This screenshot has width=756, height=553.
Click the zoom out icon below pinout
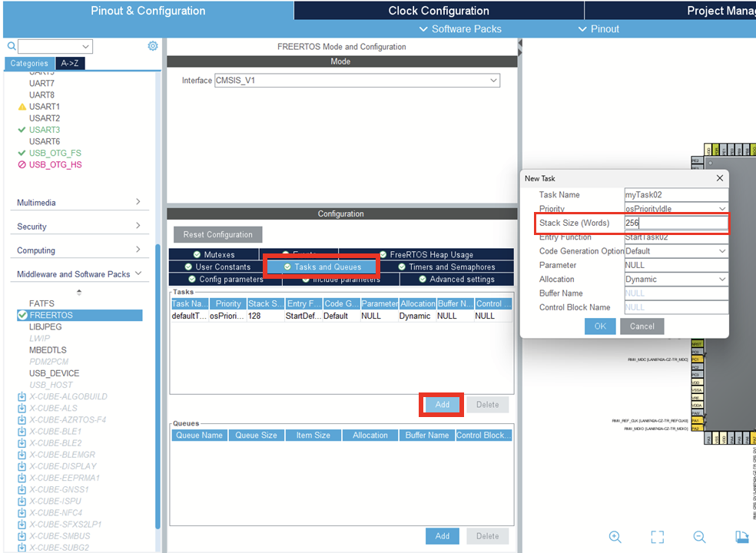click(700, 537)
